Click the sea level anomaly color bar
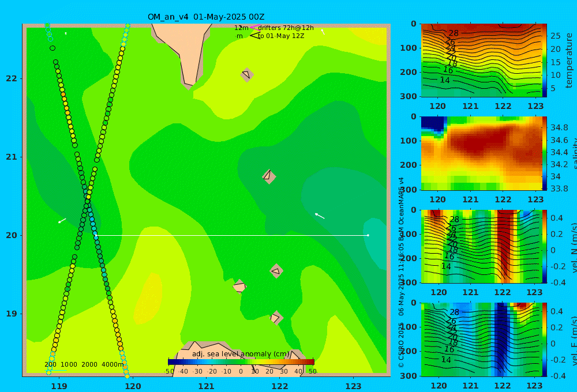Screen dimensions: 577x392 (241, 362)
